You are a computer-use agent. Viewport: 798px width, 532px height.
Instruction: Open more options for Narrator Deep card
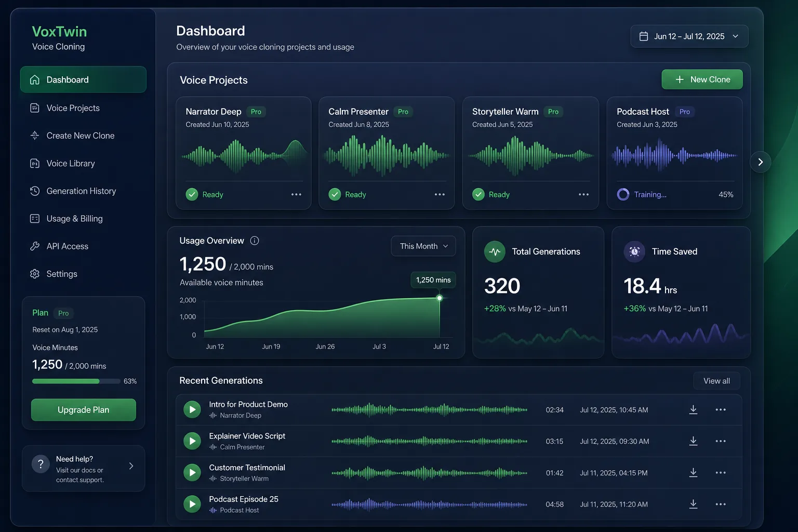pos(296,194)
